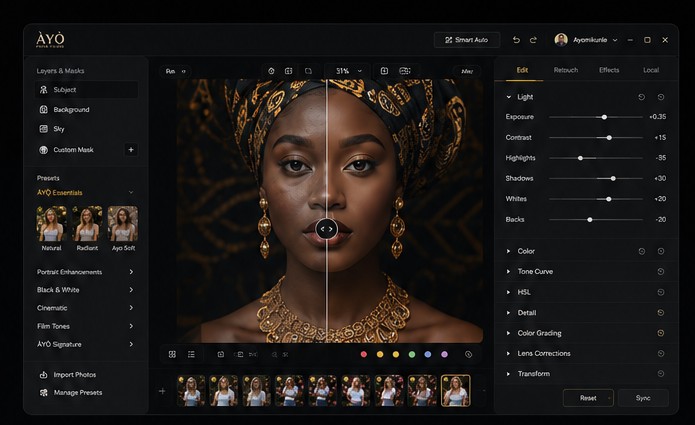Expand the Lens Corrections section
Screen dimensions: 695x425
click(508, 354)
